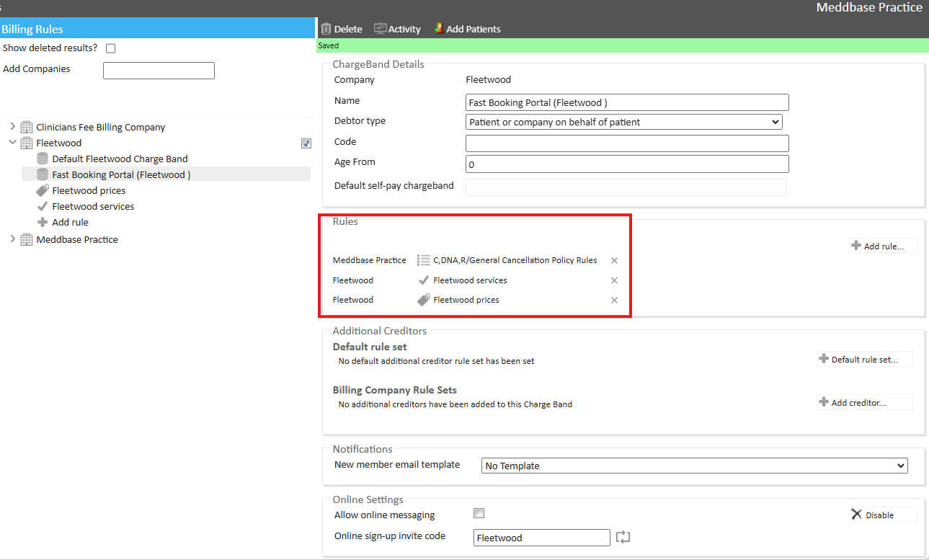Click the Add creditor... button
The image size is (929, 560).
[x=864, y=403]
